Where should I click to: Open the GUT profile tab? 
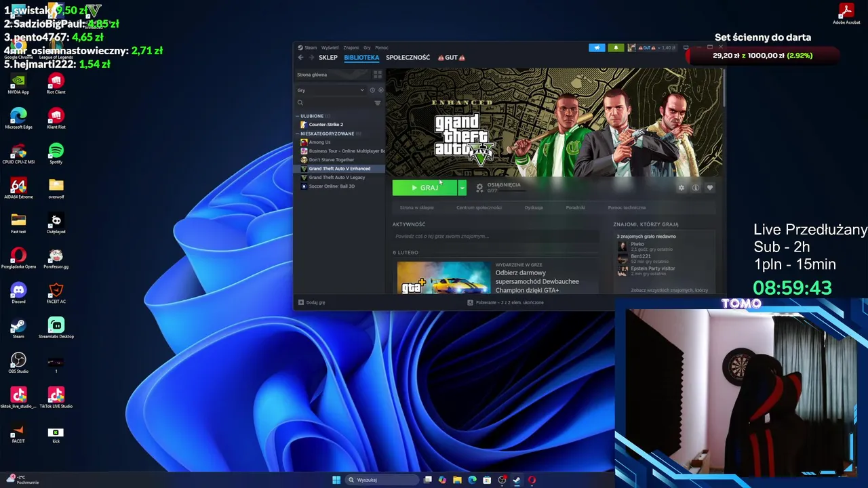pyautogui.click(x=452, y=58)
